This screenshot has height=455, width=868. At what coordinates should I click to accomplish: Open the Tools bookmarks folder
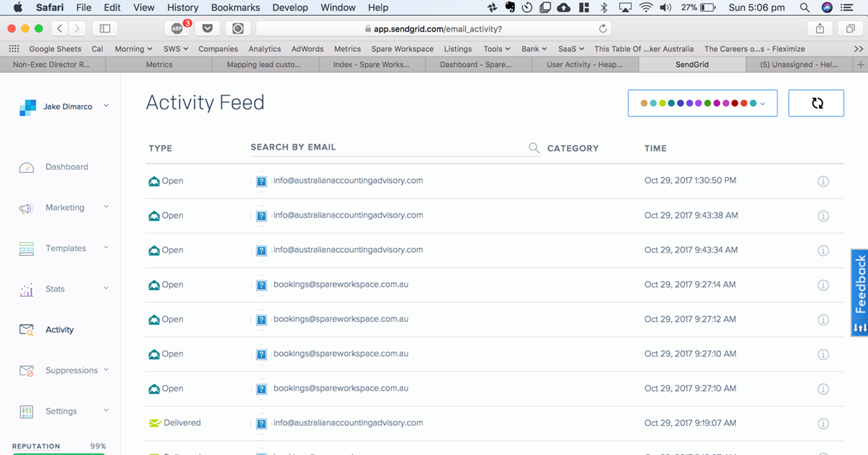point(497,49)
